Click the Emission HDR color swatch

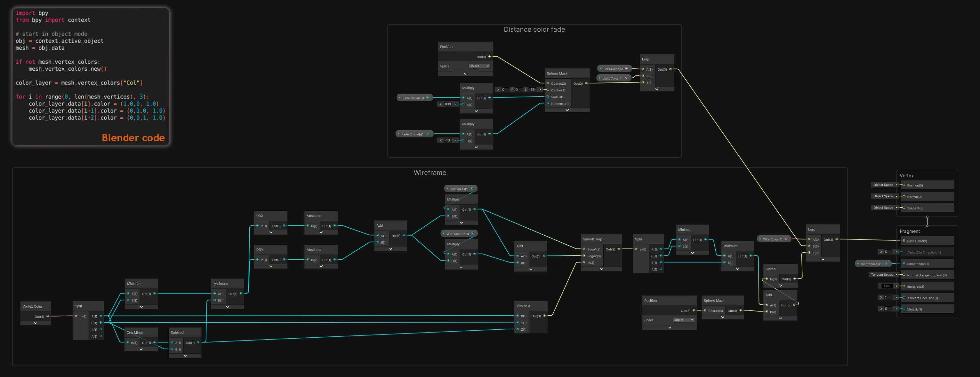887,286
